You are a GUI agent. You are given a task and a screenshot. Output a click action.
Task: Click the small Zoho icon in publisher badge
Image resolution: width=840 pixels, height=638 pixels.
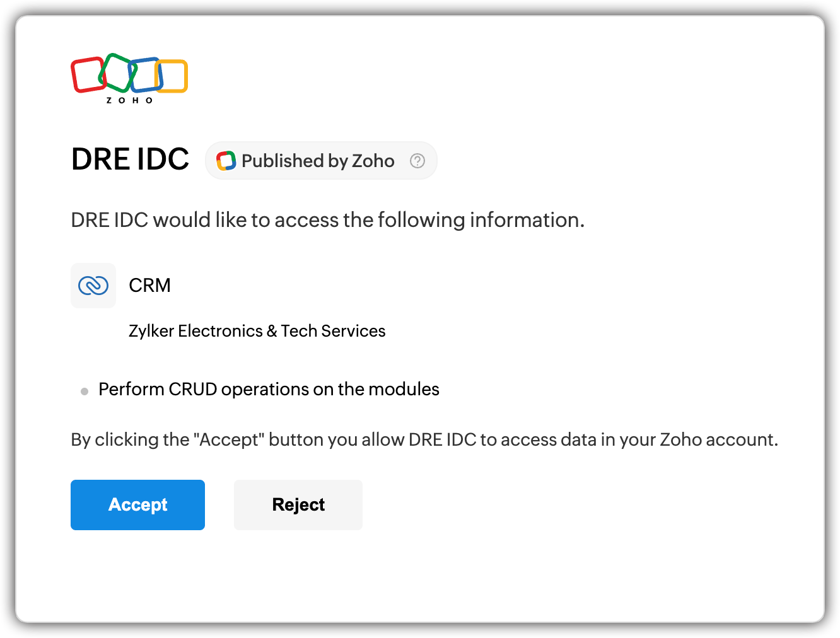[226, 161]
